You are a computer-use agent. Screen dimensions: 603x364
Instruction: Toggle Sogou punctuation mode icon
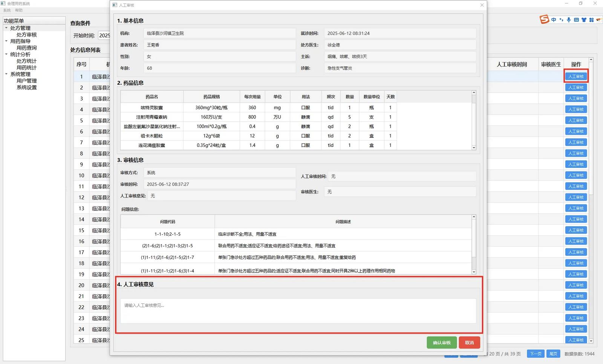click(561, 20)
